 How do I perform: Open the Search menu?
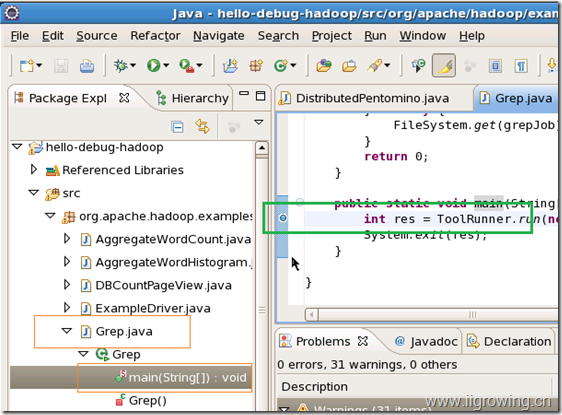[x=278, y=36]
